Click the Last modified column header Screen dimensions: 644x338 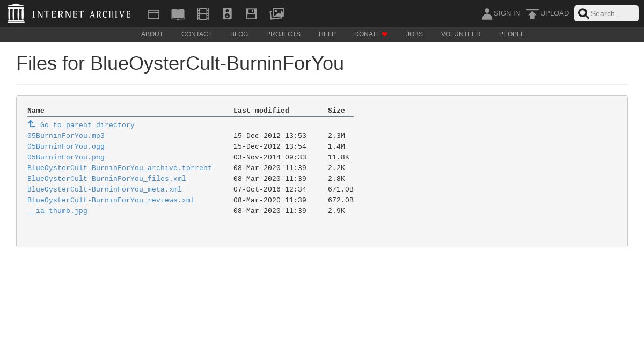click(261, 111)
